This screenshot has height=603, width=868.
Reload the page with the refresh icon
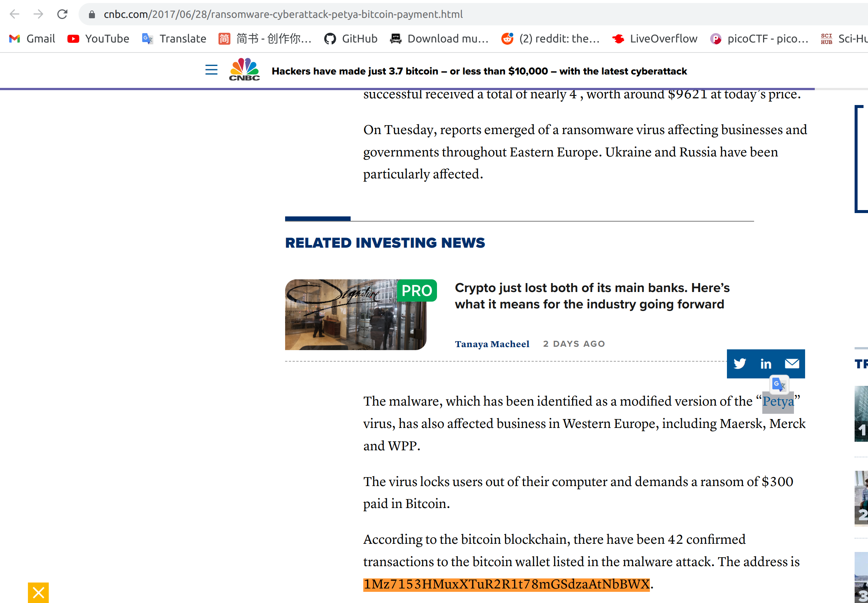[x=62, y=15]
